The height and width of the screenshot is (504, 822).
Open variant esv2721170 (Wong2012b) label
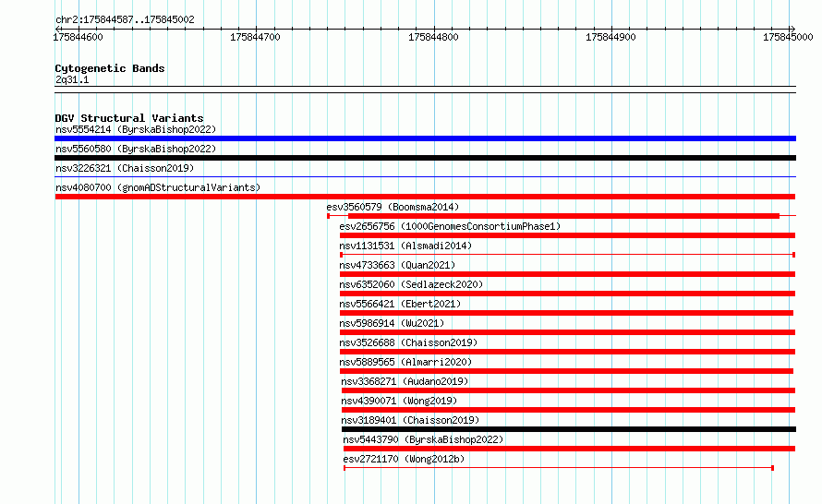pos(404,459)
